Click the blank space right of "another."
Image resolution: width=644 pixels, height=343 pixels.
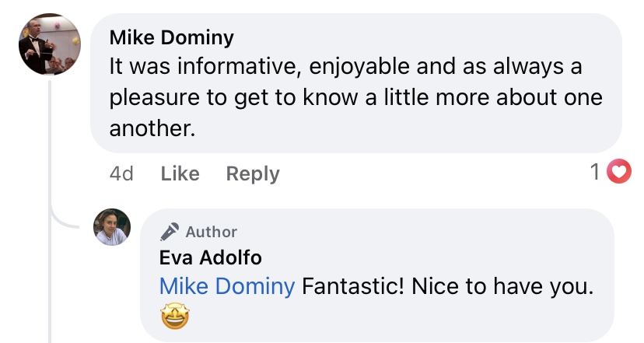(x=389, y=128)
